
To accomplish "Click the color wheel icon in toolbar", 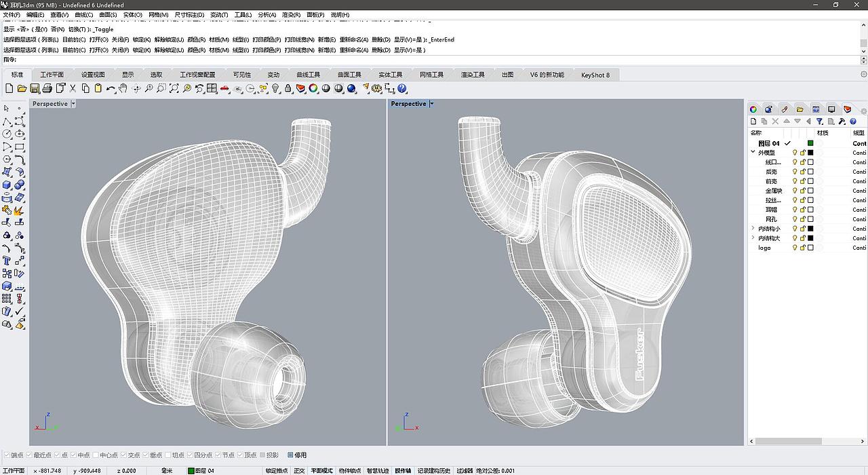I will pos(313,88).
